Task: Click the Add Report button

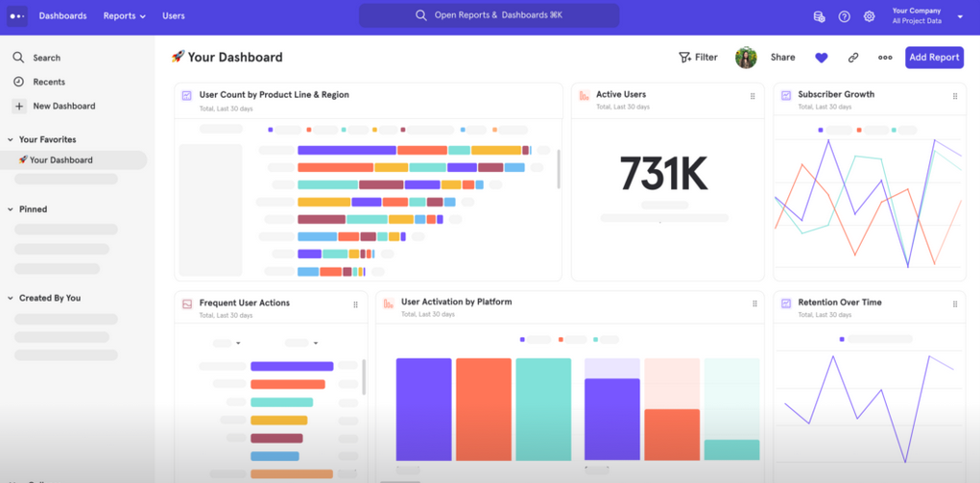Action: (934, 58)
